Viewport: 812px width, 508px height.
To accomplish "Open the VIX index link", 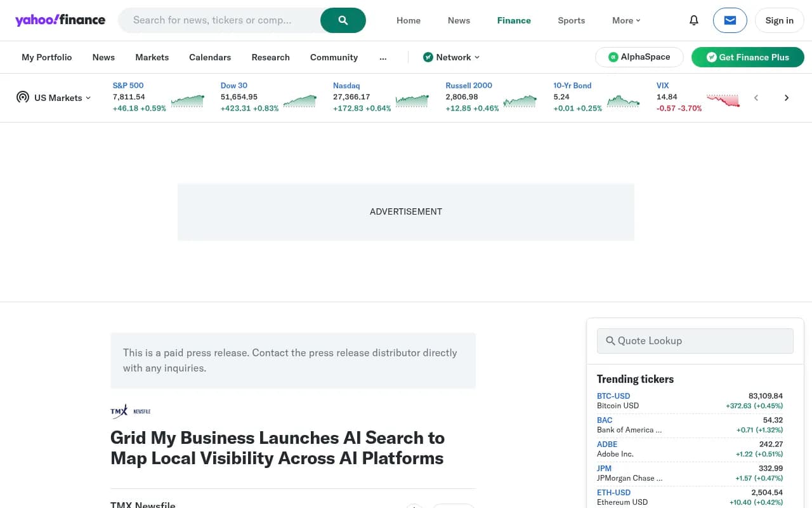I will (663, 85).
